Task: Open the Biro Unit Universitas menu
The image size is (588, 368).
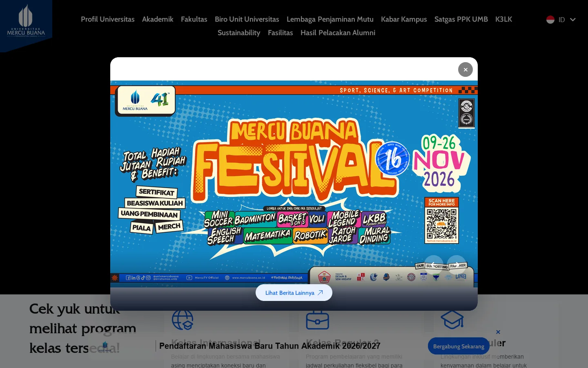Action: click(247, 19)
